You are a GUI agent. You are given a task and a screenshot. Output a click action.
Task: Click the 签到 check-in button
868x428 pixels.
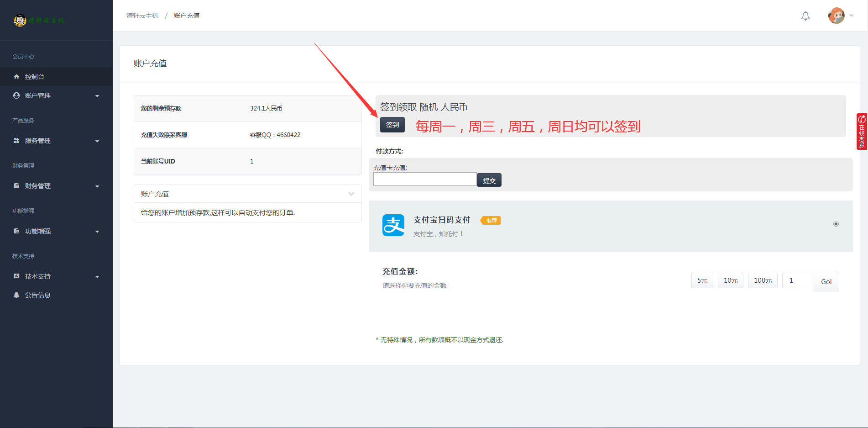point(392,125)
